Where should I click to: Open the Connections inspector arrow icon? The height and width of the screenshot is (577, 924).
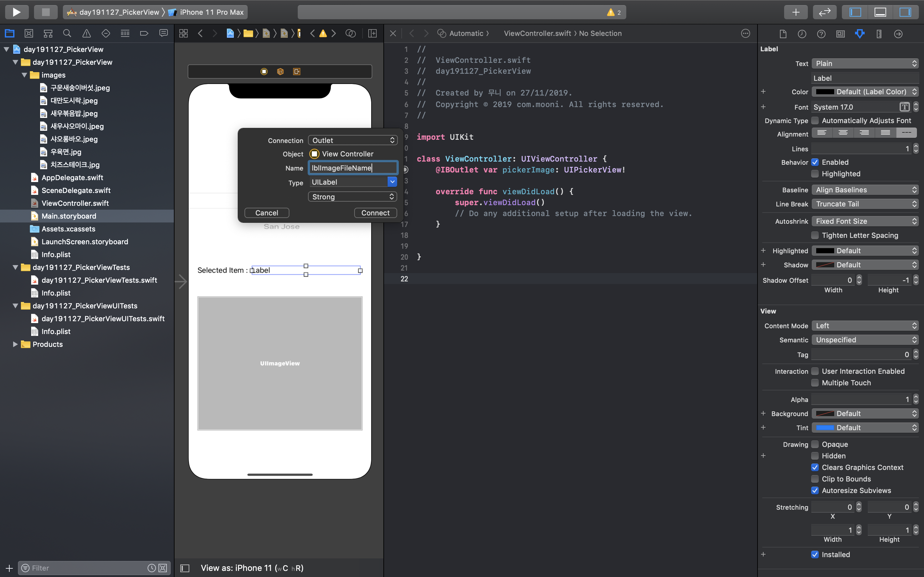tap(898, 34)
